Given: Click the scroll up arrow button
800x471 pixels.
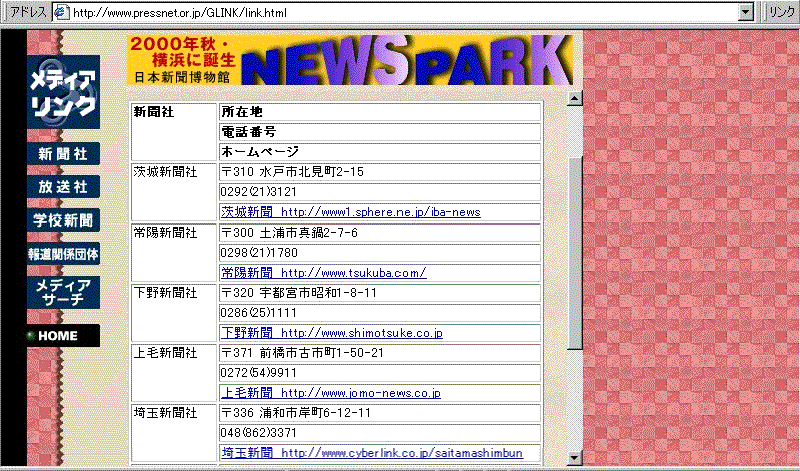Looking at the screenshot, I should [x=574, y=98].
